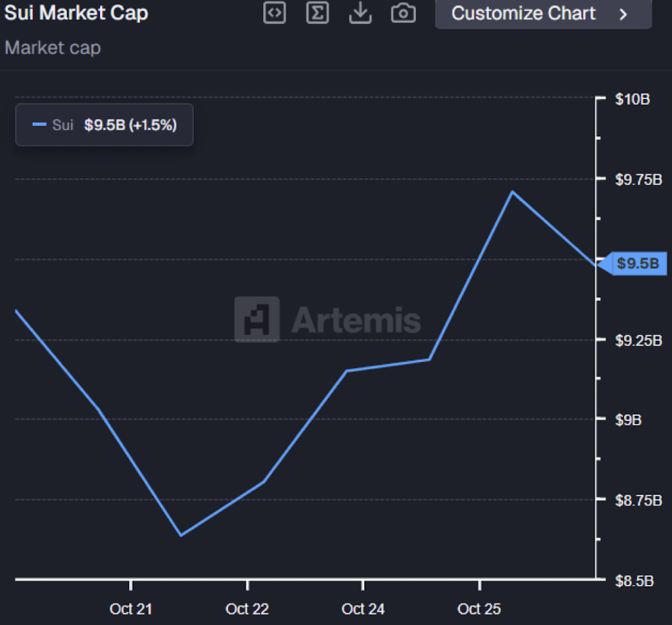The image size is (672, 625).
Task: Select the Market cap subtitle
Action: (52, 47)
